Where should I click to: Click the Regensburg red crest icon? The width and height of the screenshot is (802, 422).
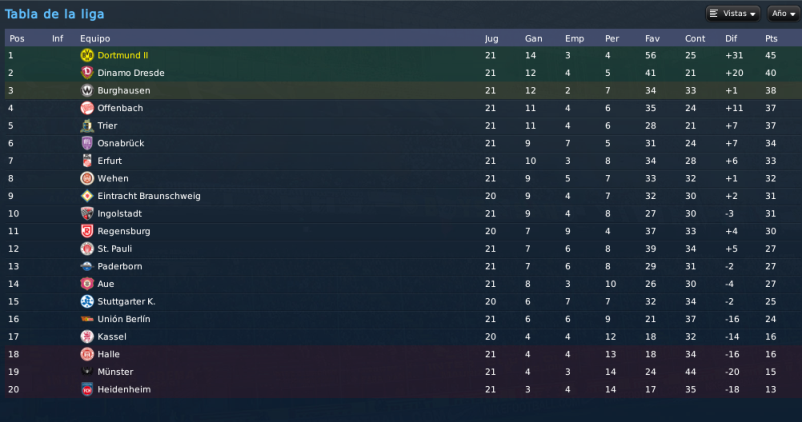tap(87, 231)
